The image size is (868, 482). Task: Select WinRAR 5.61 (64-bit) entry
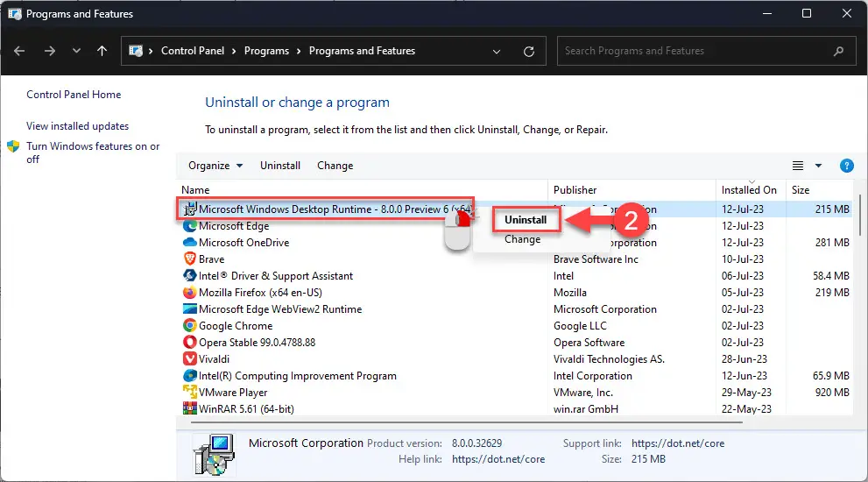[x=246, y=409]
